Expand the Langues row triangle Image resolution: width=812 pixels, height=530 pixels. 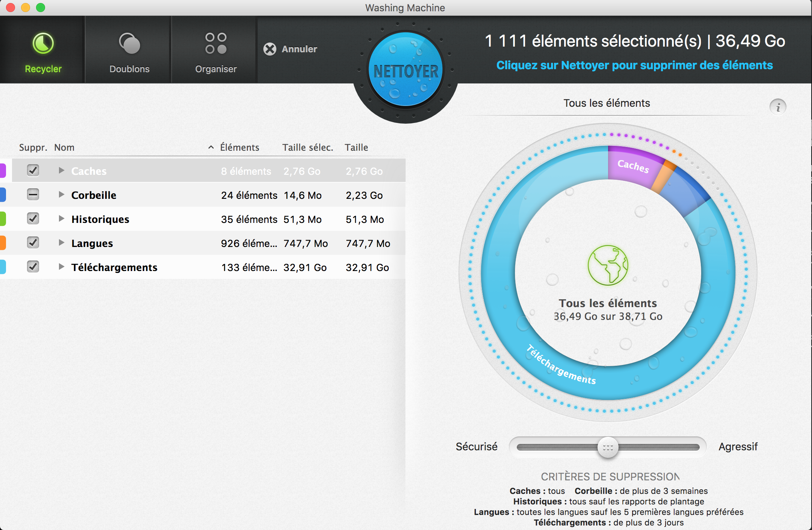[x=61, y=243]
